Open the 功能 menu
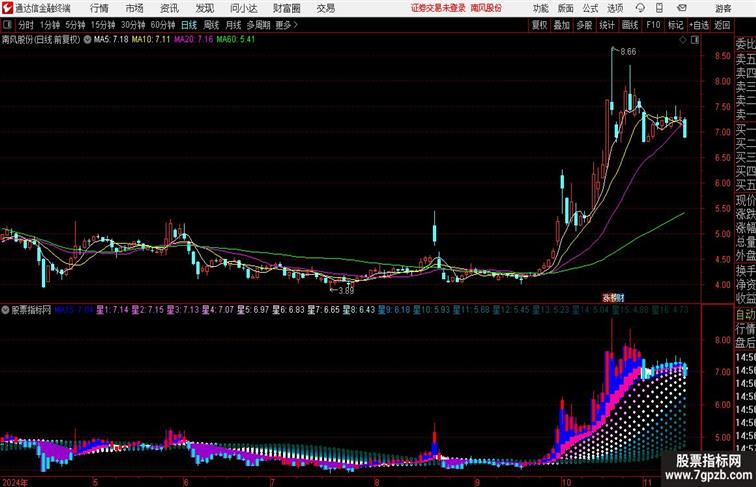This screenshot has height=487, width=756. (540, 8)
